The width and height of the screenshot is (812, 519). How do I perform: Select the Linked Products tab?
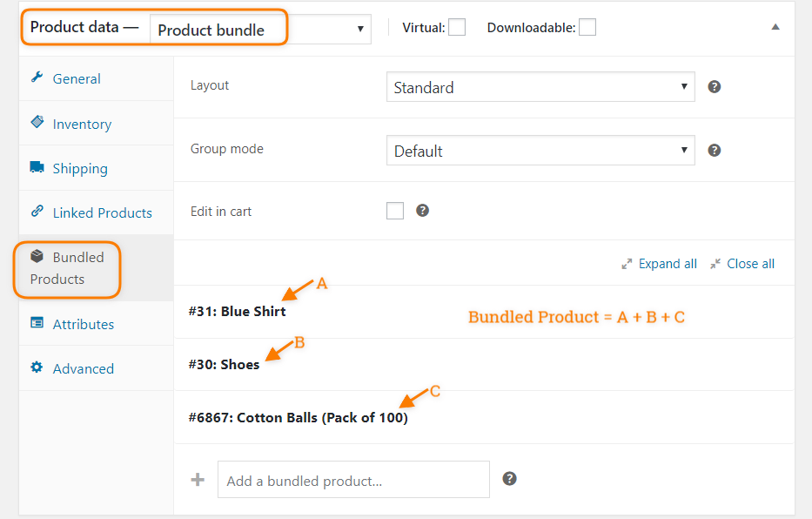coord(97,212)
